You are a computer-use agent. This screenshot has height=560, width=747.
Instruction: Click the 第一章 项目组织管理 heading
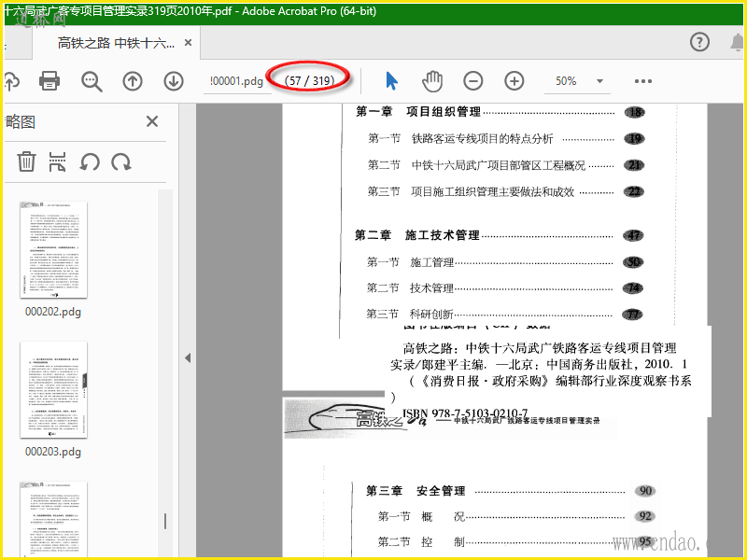pyautogui.click(x=418, y=112)
